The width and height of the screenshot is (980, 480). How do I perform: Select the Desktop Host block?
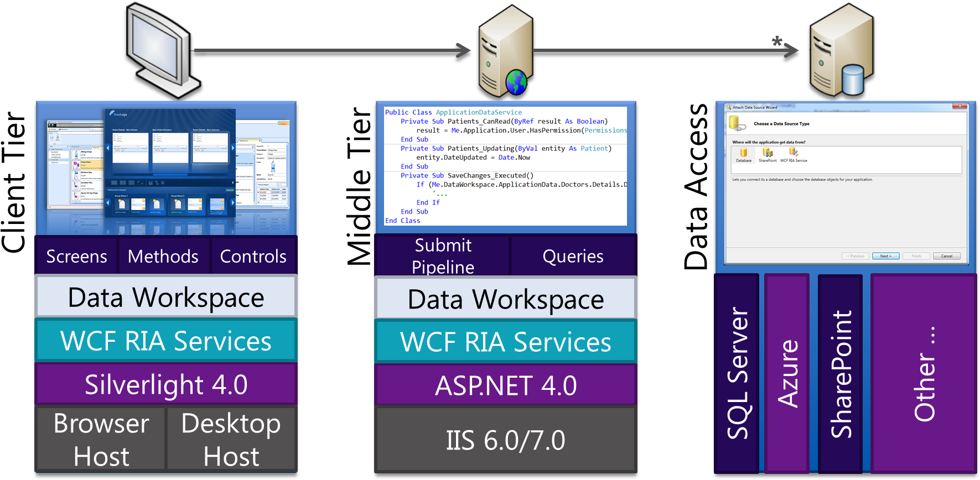[x=231, y=440]
